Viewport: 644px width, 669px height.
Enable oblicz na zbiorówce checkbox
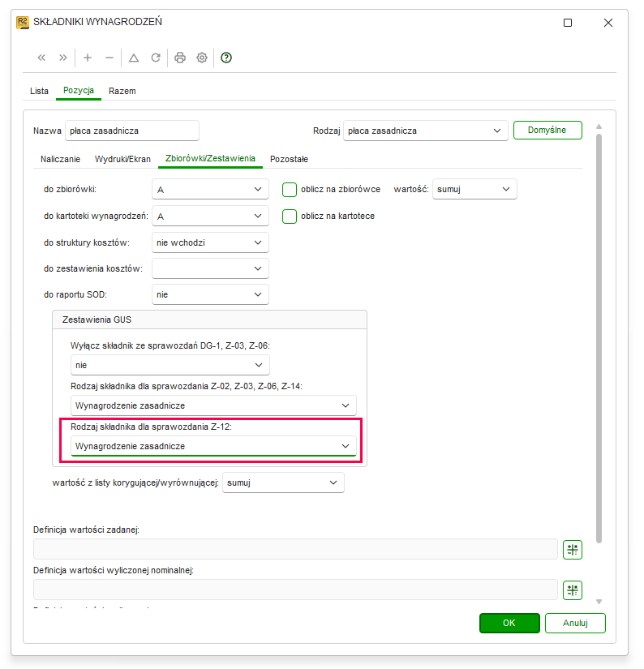click(290, 190)
